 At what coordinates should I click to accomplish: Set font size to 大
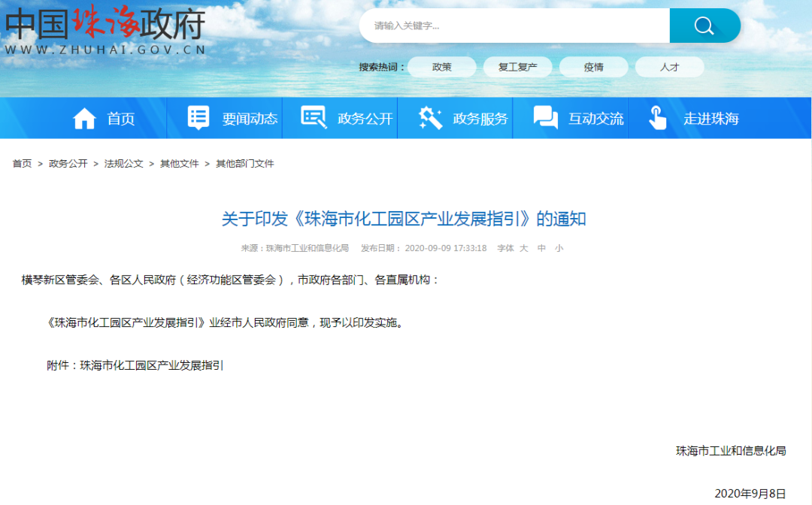click(523, 248)
